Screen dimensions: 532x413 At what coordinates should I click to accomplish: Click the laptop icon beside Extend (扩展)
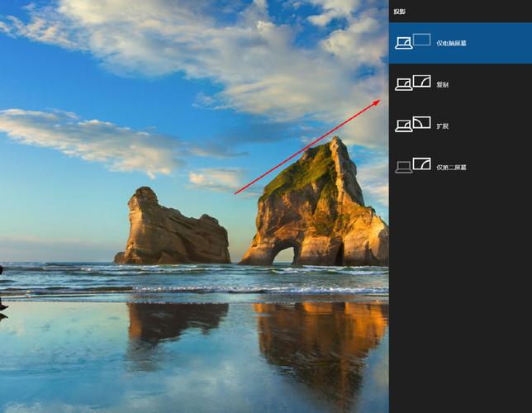tap(404, 126)
